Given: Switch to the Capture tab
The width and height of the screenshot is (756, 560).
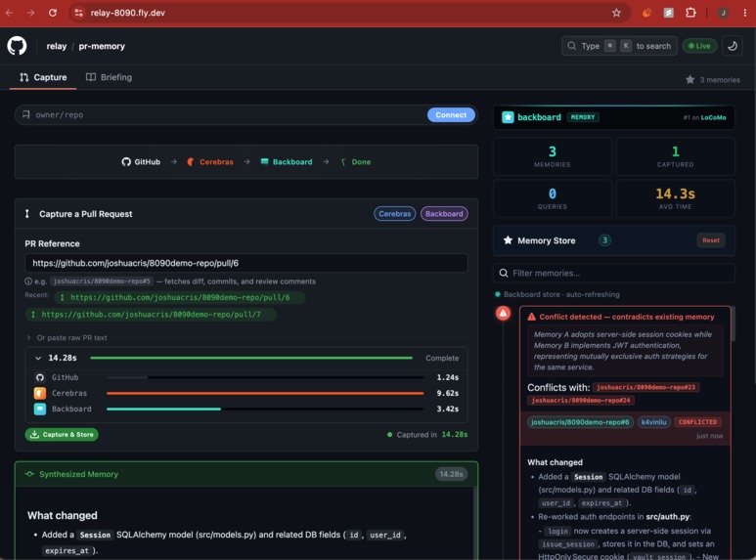Looking at the screenshot, I should click(x=43, y=77).
